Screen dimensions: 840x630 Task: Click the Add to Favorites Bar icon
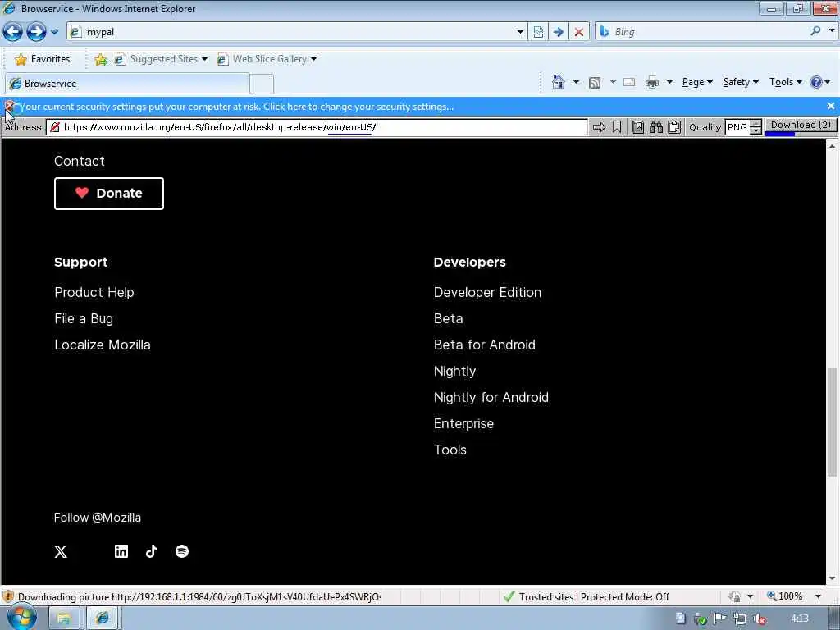click(x=101, y=59)
